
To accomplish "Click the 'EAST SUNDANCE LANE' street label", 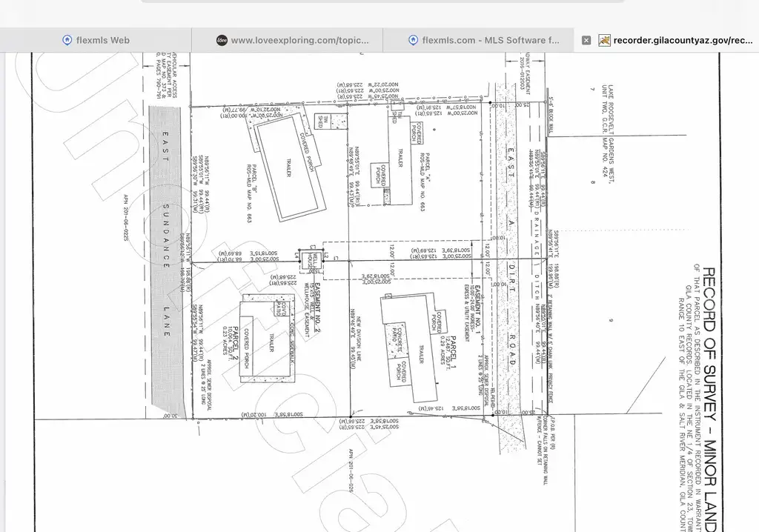I will [x=165, y=234].
